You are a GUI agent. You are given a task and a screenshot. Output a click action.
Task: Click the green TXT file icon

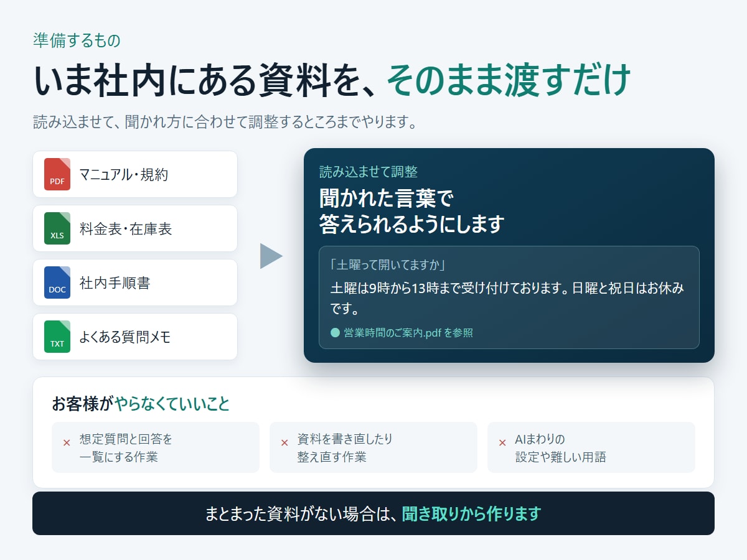(57, 337)
